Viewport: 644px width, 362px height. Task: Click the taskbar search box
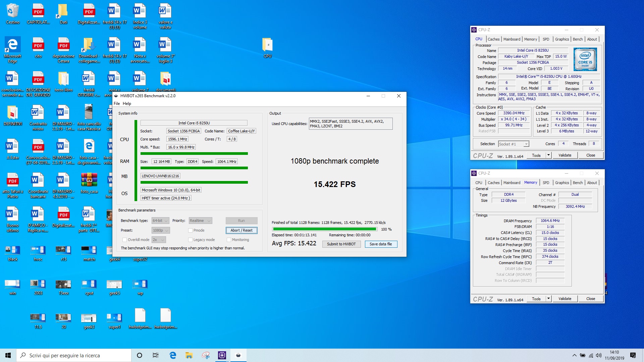pos(74,355)
